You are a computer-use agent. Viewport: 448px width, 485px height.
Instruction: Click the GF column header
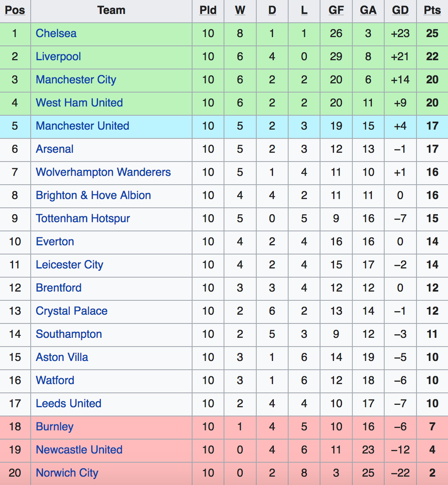[x=336, y=10]
